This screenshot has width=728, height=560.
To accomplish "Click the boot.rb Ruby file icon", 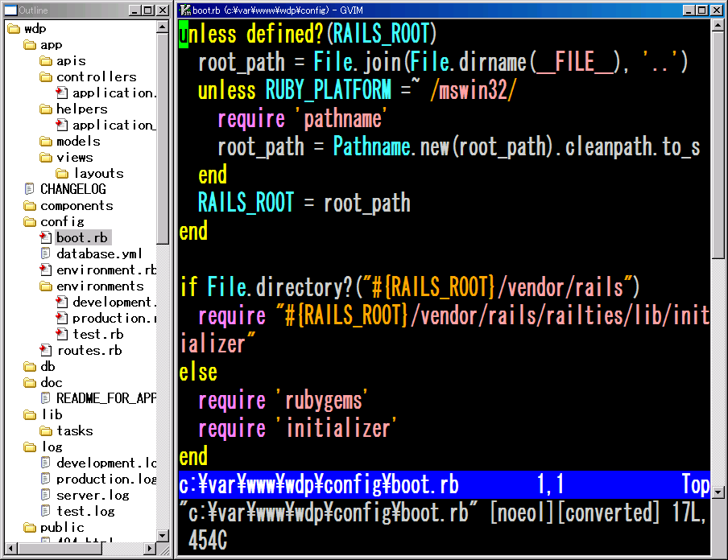I will tap(46, 238).
